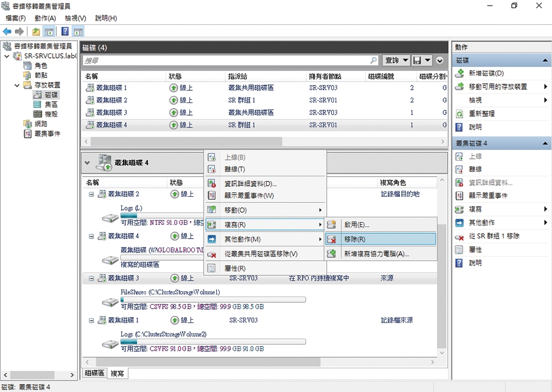The height and width of the screenshot is (392, 552).
Task: Collapse the 叢集磁碟 3 row in 複寫 list
Action: [x=91, y=278]
